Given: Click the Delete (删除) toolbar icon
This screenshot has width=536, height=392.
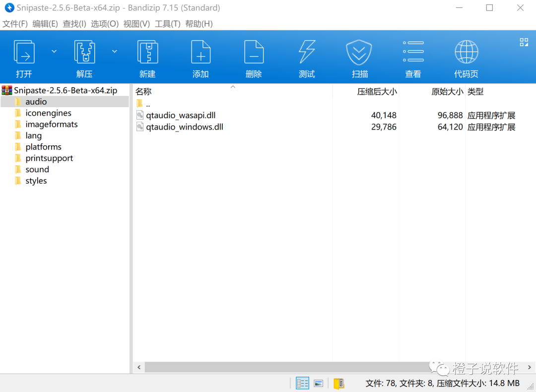Looking at the screenshot, I should [x=254, y=52].
